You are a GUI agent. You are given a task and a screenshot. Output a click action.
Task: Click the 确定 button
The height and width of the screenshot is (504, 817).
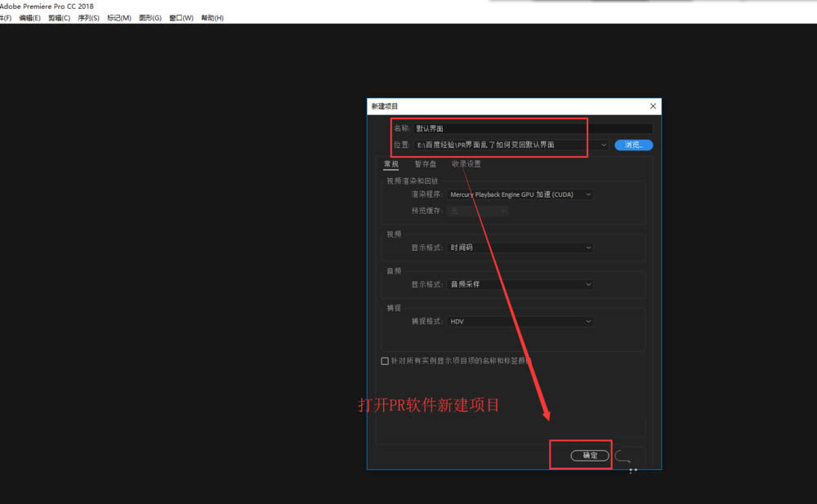(590, 456)
